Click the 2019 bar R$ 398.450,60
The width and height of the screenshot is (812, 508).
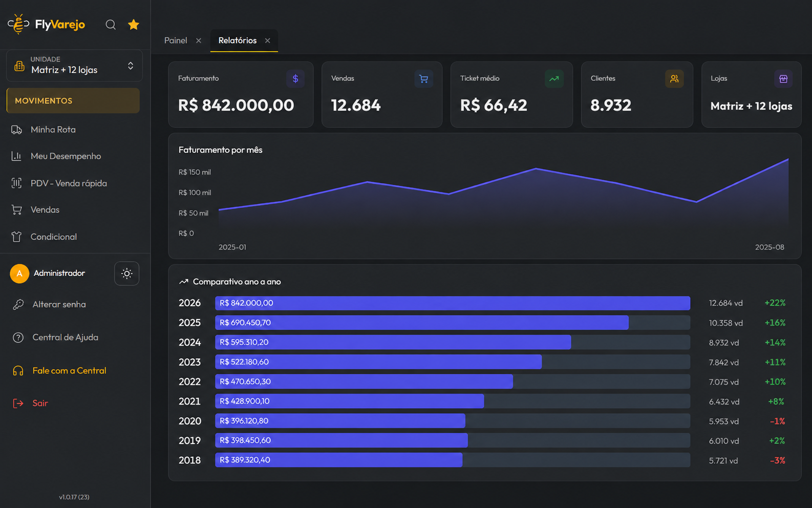tap(341, 440)
